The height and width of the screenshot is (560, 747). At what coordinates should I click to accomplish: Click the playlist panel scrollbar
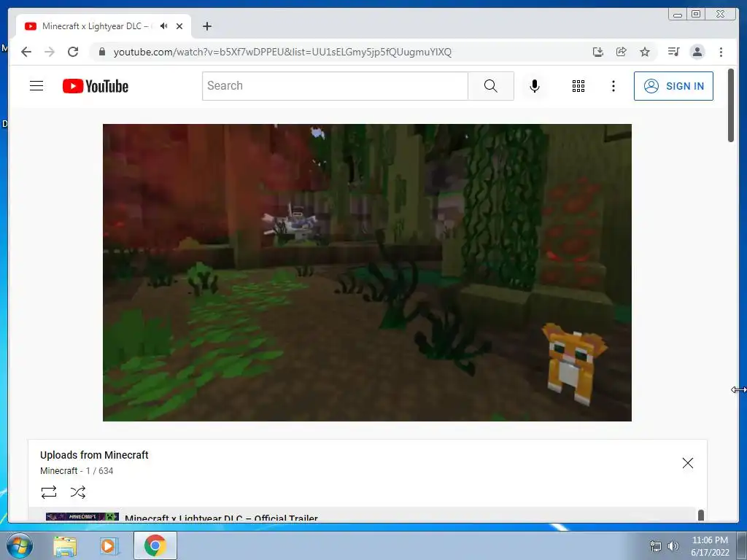(x=701, y=516)
